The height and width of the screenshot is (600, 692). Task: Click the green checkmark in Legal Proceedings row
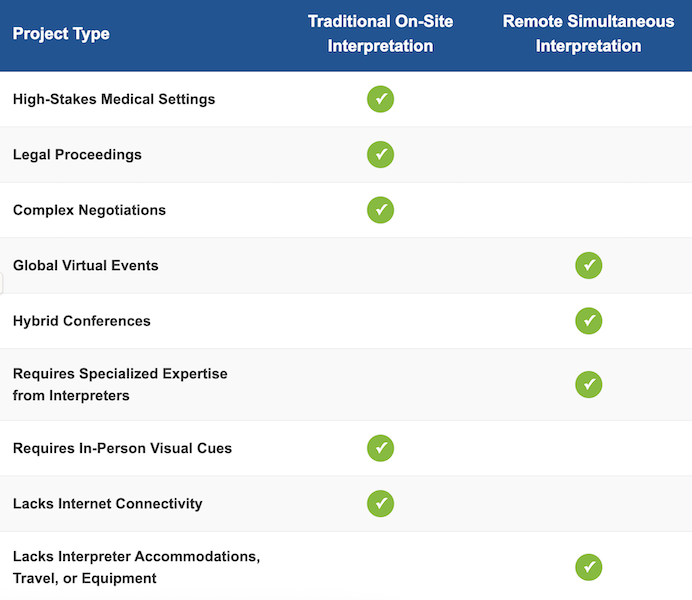click(x=380, y=154)
